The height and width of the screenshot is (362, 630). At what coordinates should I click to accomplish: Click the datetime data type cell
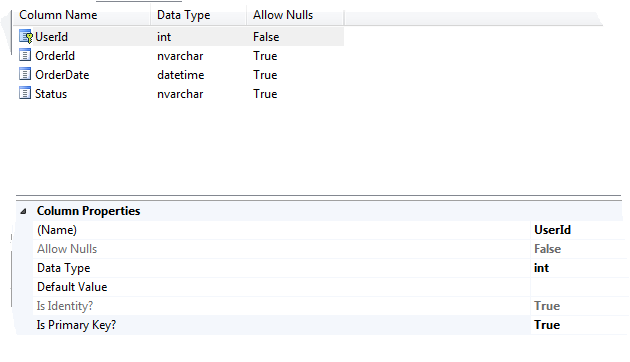coord(180,75)
